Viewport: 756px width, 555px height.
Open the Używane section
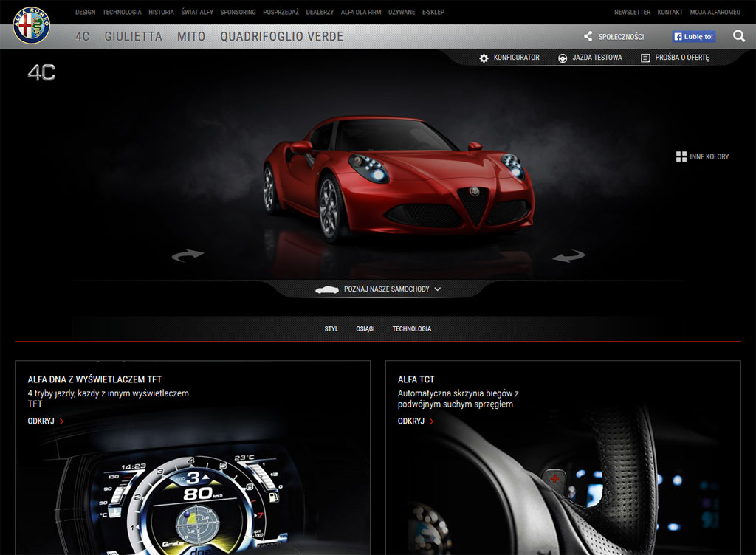(x=402, y=12)
